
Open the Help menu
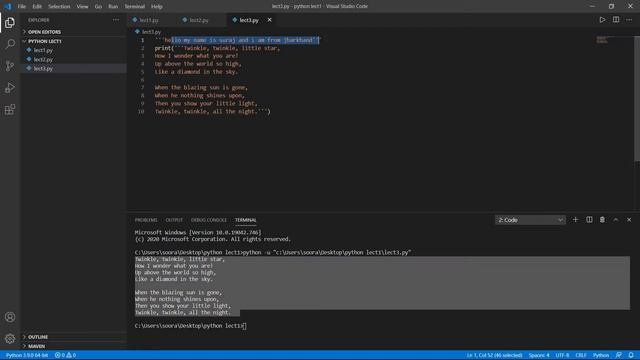157,7
